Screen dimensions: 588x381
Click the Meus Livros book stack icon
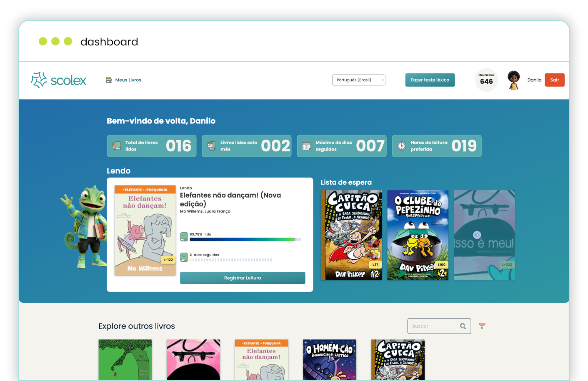click(109, 80)
